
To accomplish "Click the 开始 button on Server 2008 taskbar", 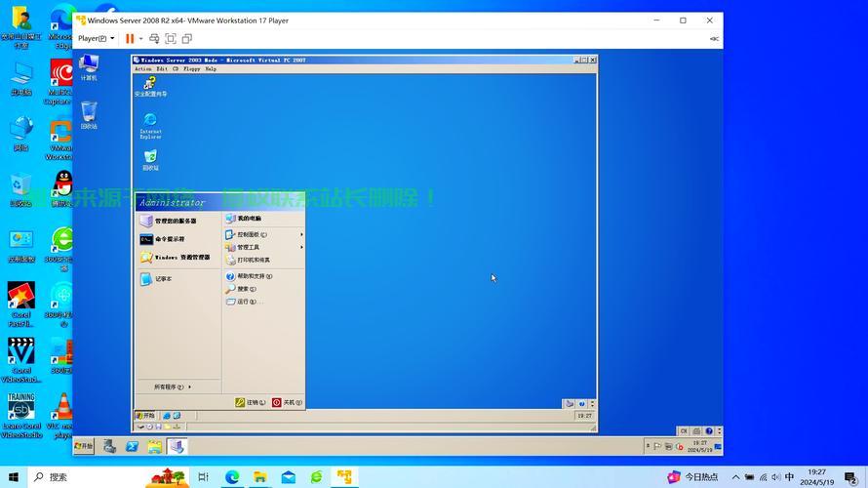I will click(x=84, y=446).
